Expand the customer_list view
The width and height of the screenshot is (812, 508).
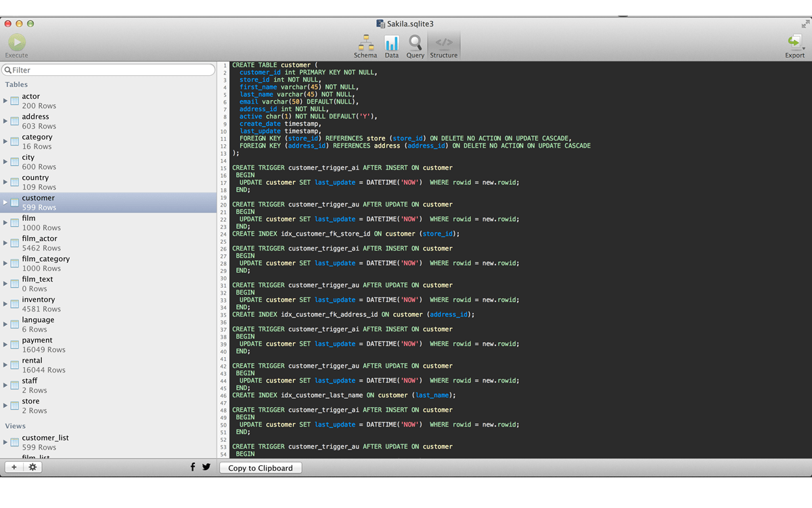click(5, 442)
